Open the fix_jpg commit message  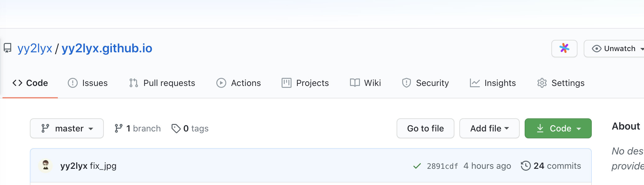click(x=103, y=166)
